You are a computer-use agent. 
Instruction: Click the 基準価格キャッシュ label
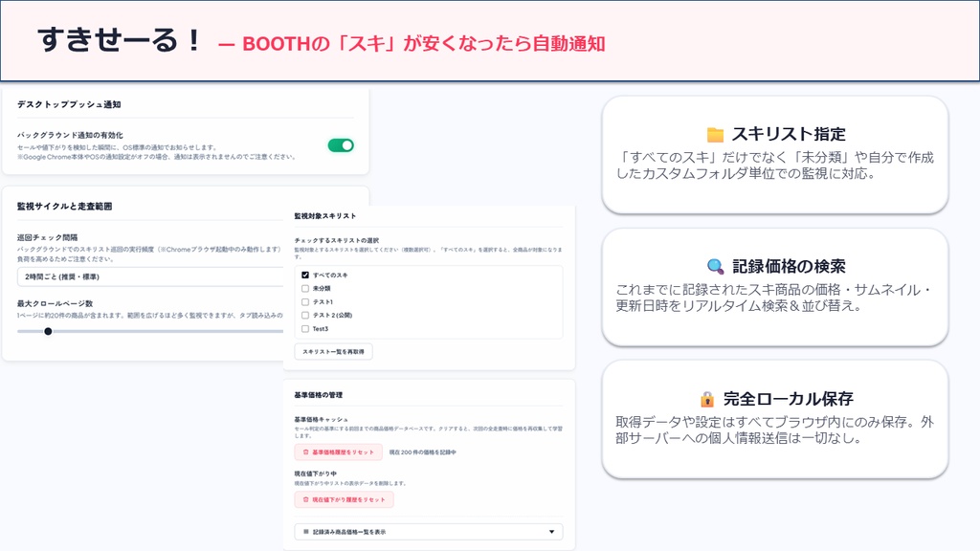322,420
